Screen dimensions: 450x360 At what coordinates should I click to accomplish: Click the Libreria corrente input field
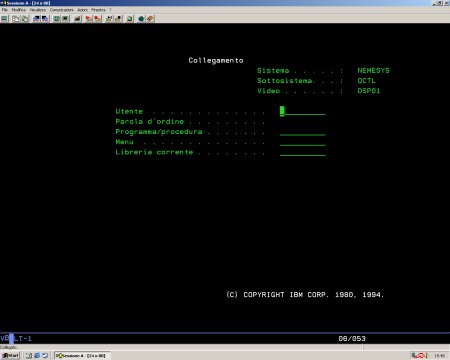pyautogui.click(x=303, y=152)
